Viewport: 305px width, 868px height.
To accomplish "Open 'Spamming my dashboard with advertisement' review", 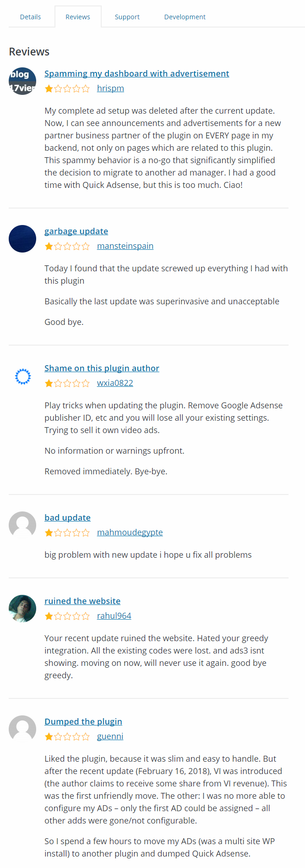I will (136, 74).
